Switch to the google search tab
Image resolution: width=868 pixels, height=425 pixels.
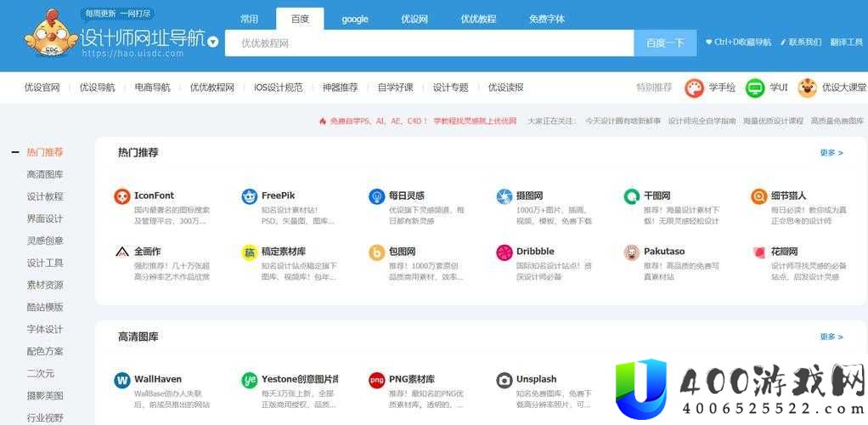point(355,19)
